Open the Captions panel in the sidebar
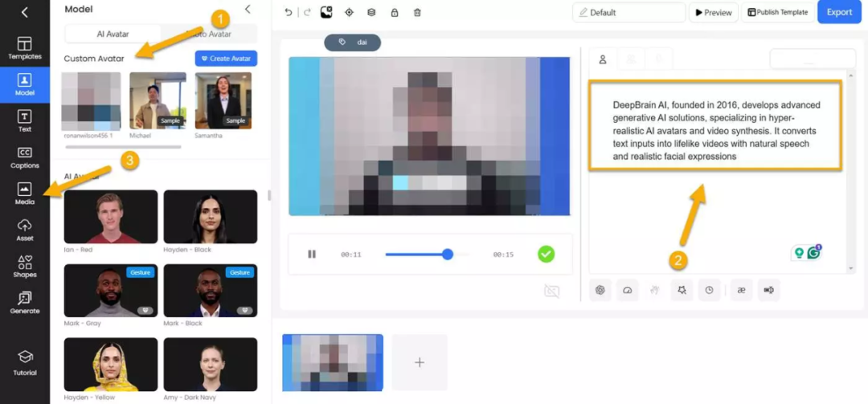Image resolution: width=868 pixels, height=404 pixels. (24, 157)
